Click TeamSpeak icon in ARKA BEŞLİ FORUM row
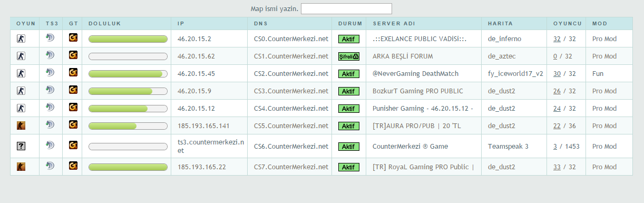The width and height of the screenshot is (644, 203). pyautogui.click(x=50, y=55)
